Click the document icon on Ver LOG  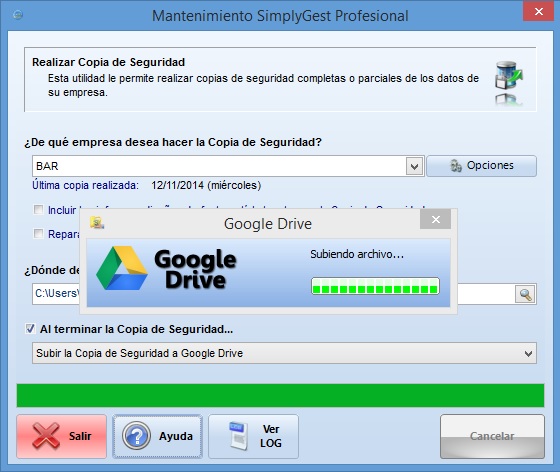pos(238,436)
